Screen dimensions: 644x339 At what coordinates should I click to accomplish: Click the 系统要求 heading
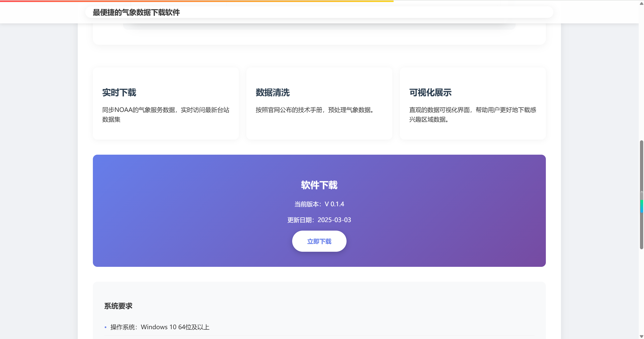click(118, 306)
